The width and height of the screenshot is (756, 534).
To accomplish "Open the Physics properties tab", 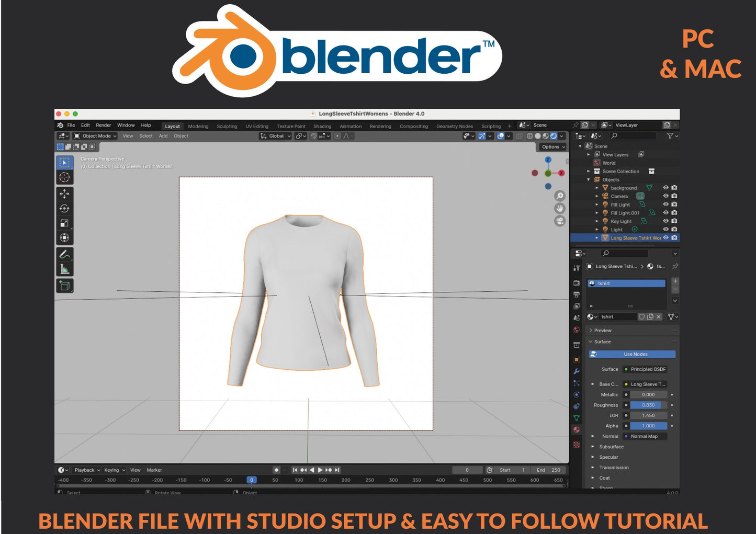I will point(577,395).
